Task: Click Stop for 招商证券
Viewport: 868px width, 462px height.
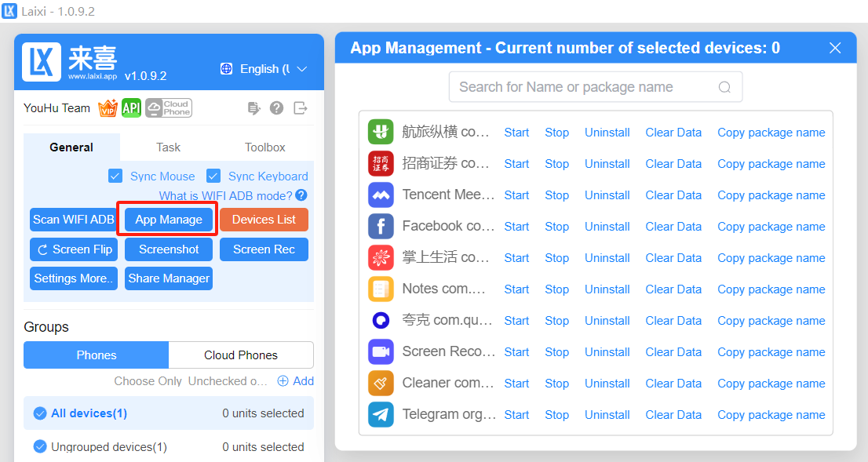Action: [x=557, y=164]
